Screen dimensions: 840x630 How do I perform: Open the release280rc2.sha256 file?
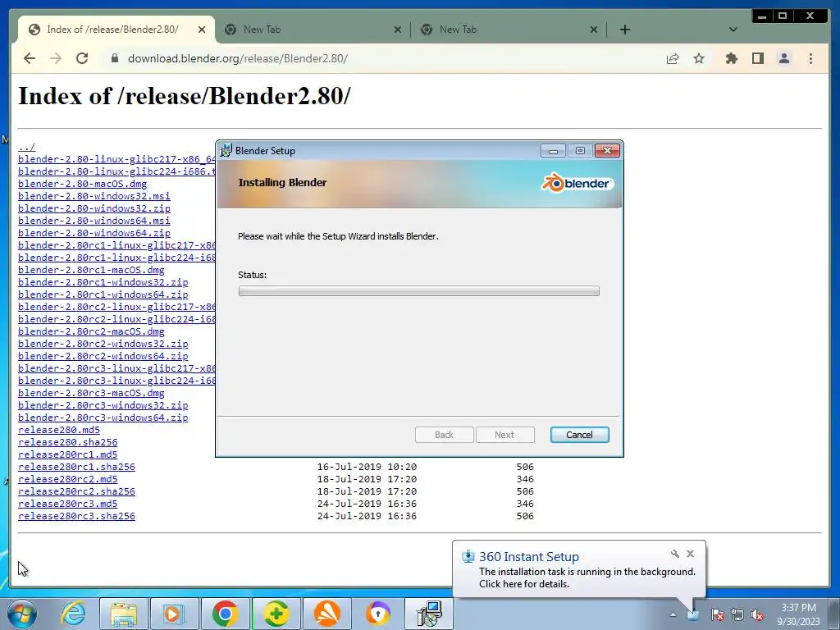76,492
